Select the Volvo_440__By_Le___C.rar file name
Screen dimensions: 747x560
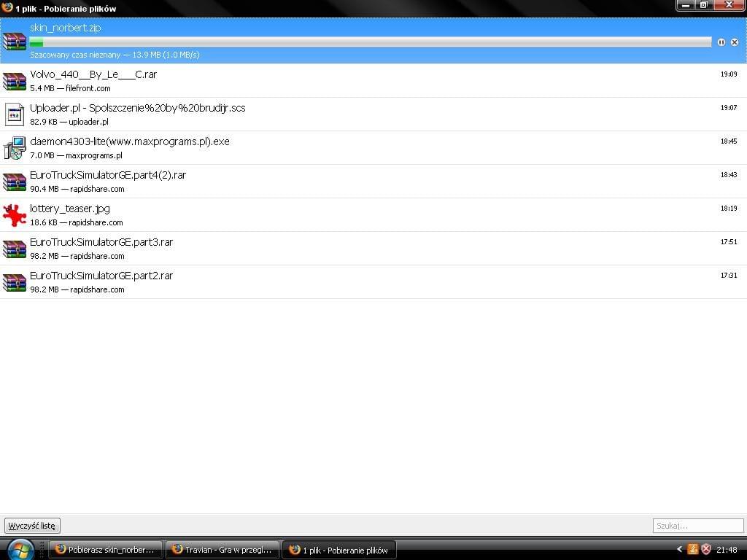point(93,74)
